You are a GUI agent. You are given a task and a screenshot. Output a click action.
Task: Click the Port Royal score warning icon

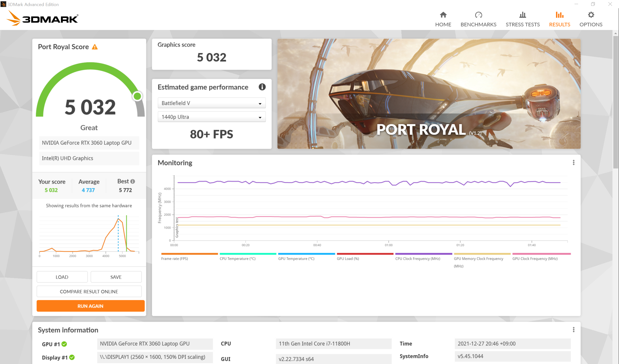[x=95, y=47]
